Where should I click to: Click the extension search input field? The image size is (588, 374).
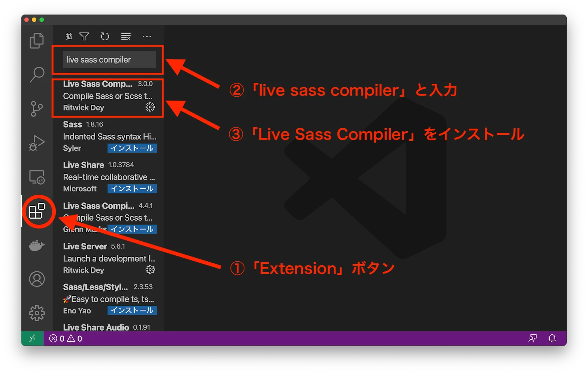(x=110, y=60)
